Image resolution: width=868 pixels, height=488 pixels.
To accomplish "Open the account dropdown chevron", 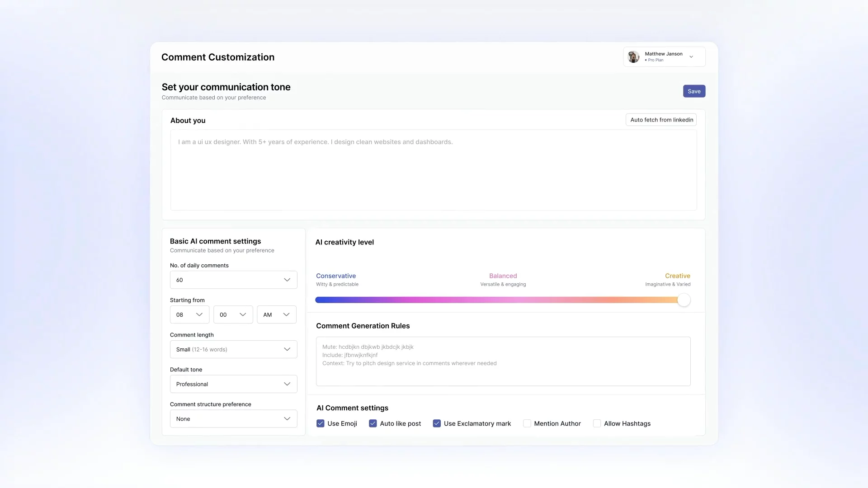I will (691, 57).
